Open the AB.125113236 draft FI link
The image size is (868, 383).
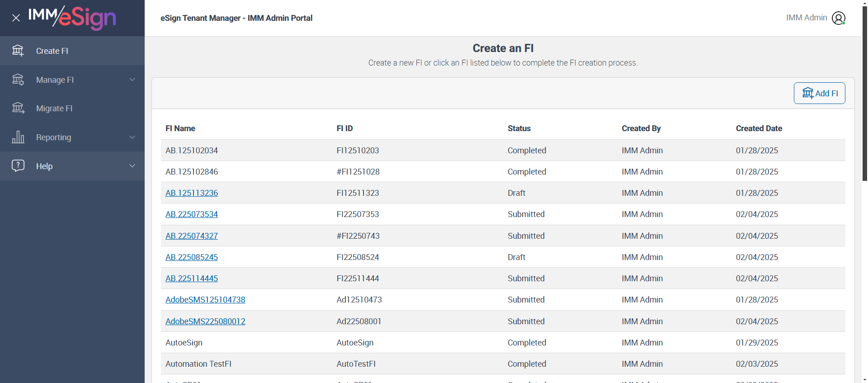tap(192, 193)
